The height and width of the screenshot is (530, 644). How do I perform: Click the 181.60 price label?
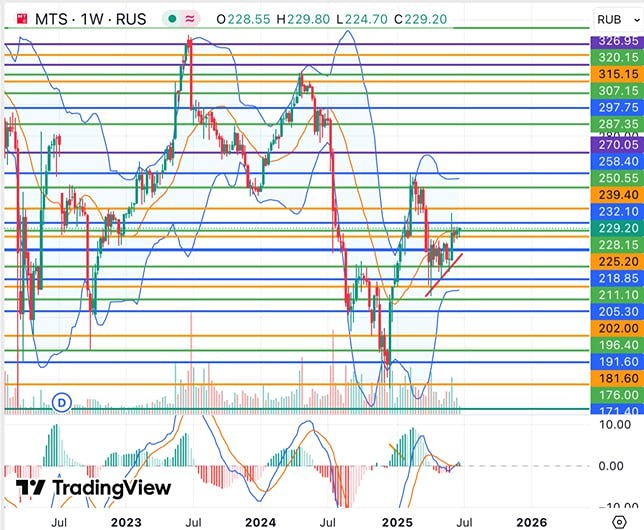(617, 378)
